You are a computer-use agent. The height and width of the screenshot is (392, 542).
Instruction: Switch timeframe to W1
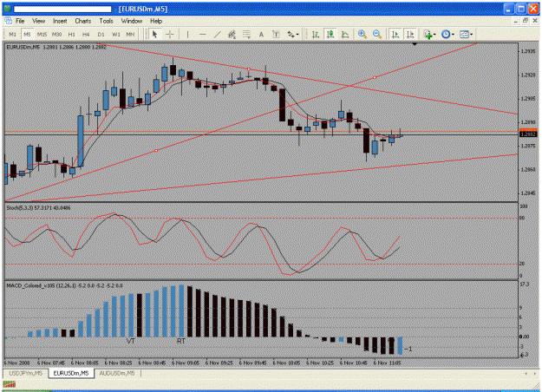point(116,34)
